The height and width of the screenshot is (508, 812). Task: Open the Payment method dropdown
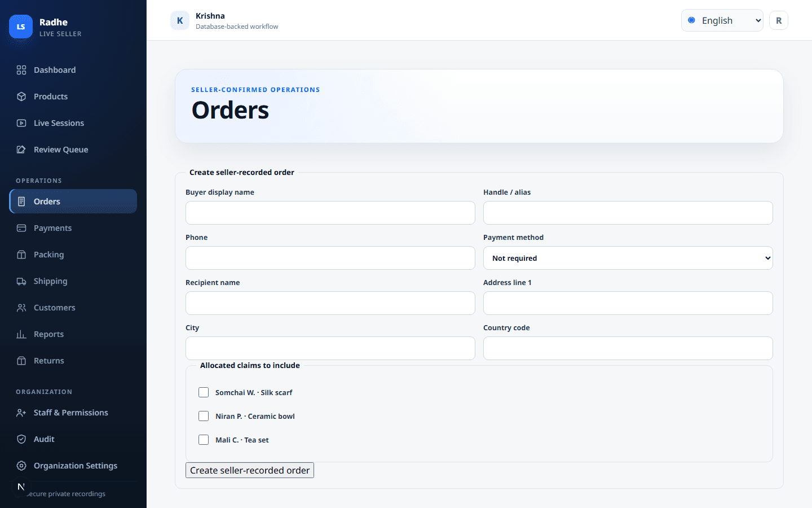point(628,258)
